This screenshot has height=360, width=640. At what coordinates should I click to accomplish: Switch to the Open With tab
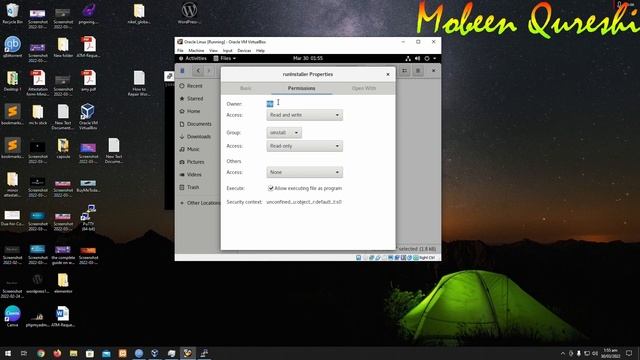364,88
